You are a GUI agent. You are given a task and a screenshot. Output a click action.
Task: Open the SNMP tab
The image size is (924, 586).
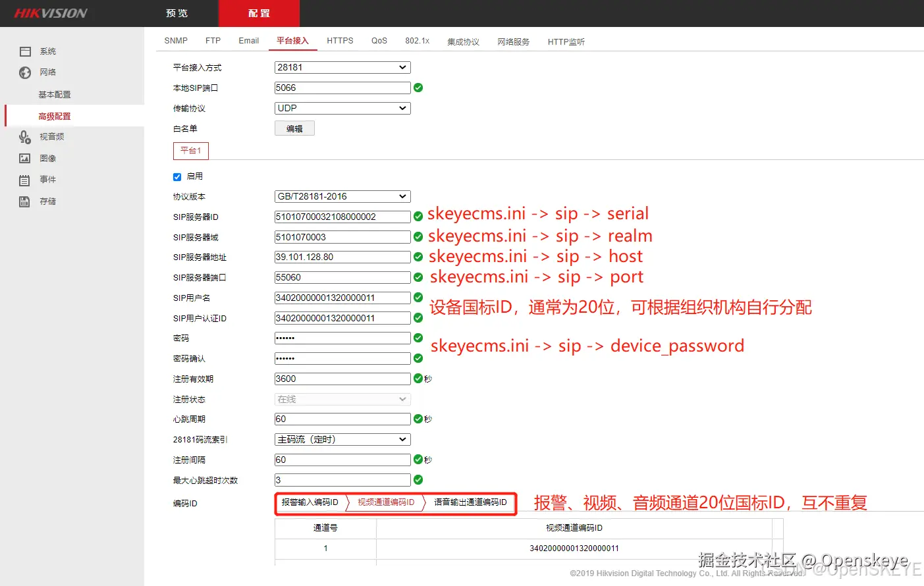[176, 41]
